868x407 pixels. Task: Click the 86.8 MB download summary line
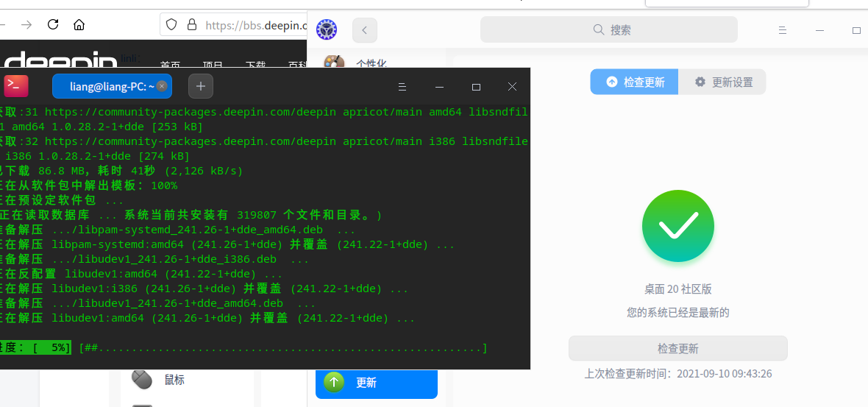121,171
